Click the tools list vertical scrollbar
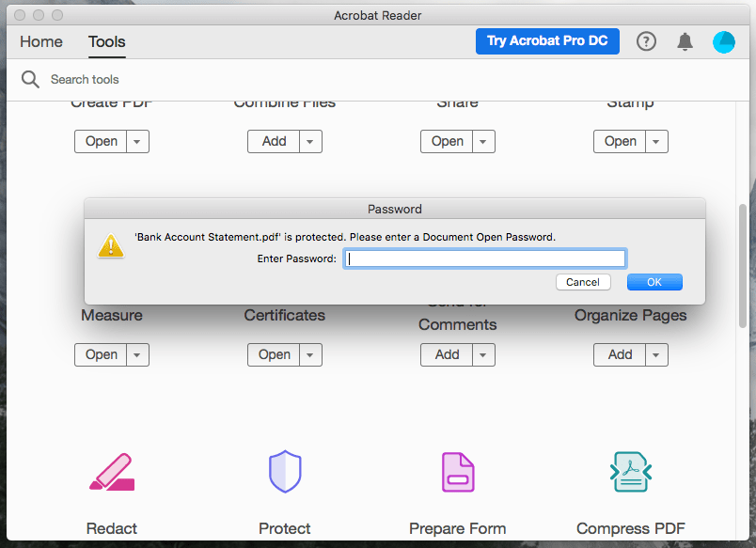Viewport: 756px width, 548px height. click(743, 267)
